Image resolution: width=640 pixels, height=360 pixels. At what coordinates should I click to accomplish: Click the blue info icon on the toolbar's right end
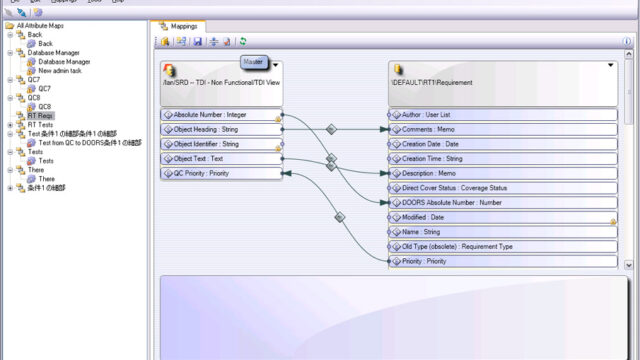click(627, 41)
